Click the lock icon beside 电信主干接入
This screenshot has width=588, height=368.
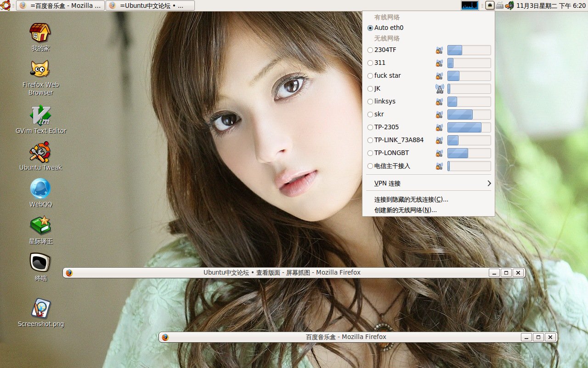tap(440, 166)
